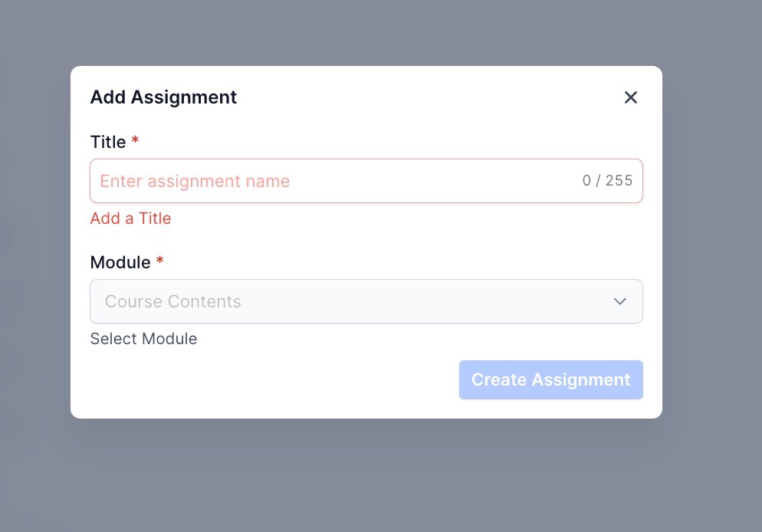This screenshot has width=762, height=532.
Task: Click the Title field label
Action: pos(108,143)
